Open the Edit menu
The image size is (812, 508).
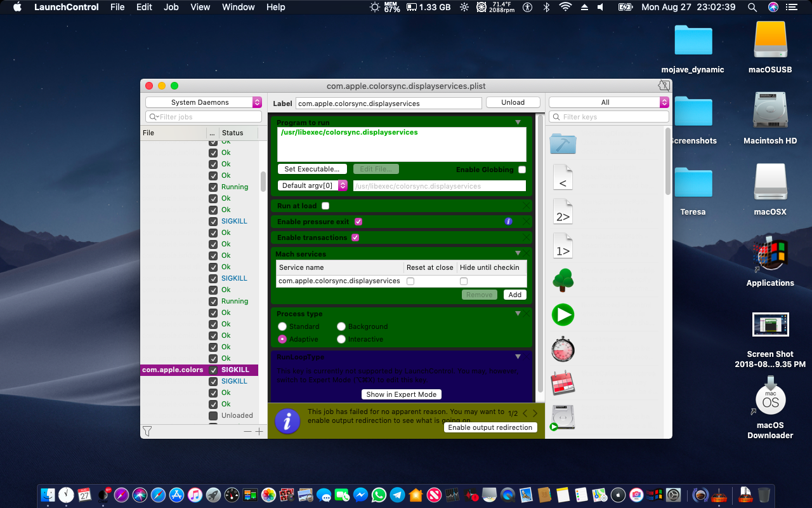[144, 7]
